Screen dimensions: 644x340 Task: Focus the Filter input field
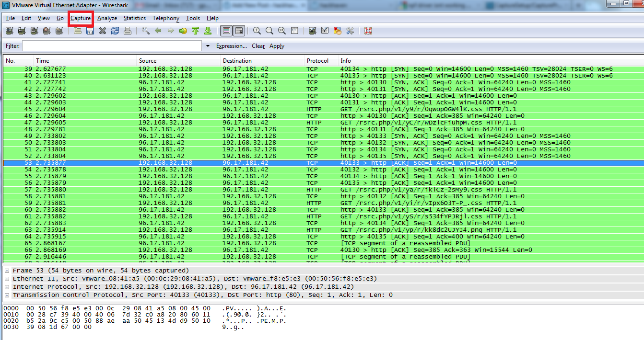click(x=112, y=45)
